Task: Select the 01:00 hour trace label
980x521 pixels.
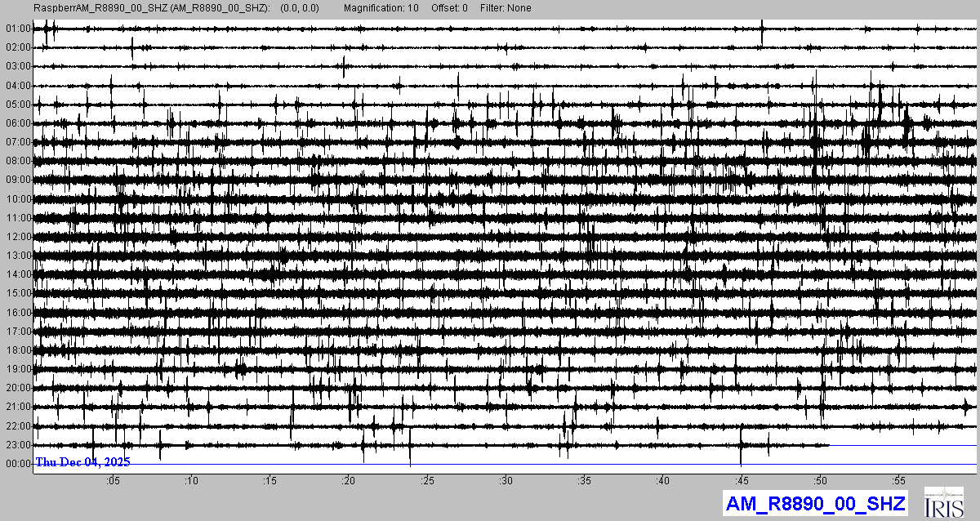Action: point(18,29)
